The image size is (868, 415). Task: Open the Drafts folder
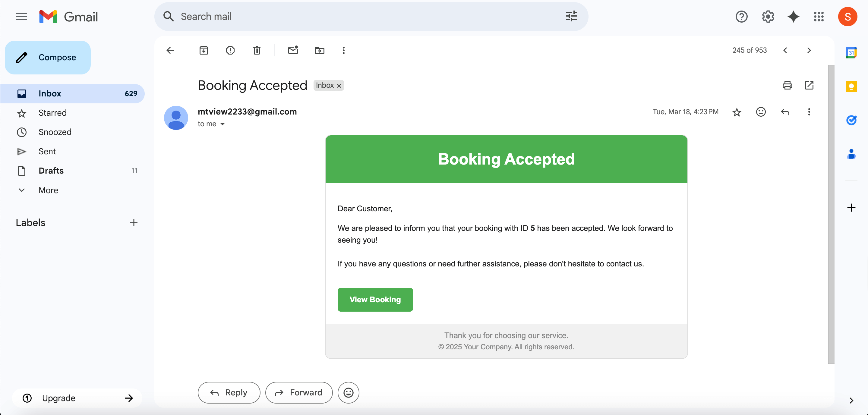[51, 171]
